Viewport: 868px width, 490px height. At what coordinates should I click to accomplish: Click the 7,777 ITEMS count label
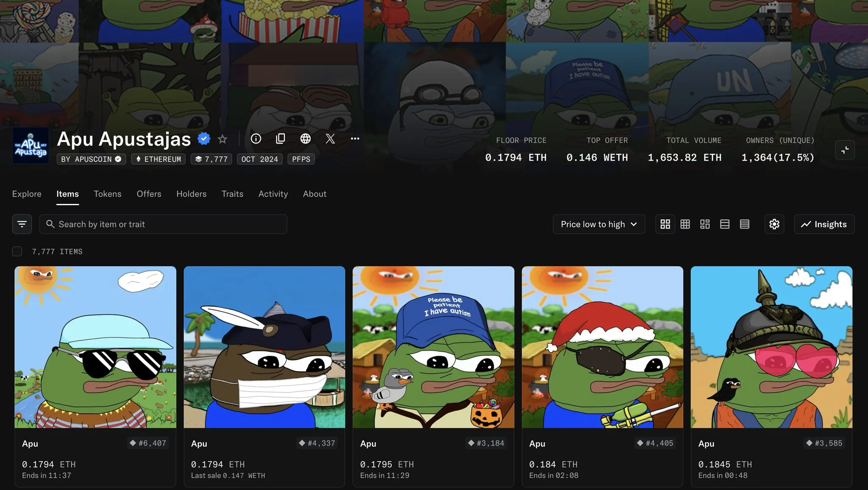pyautogui.click(x=57, y=252)
